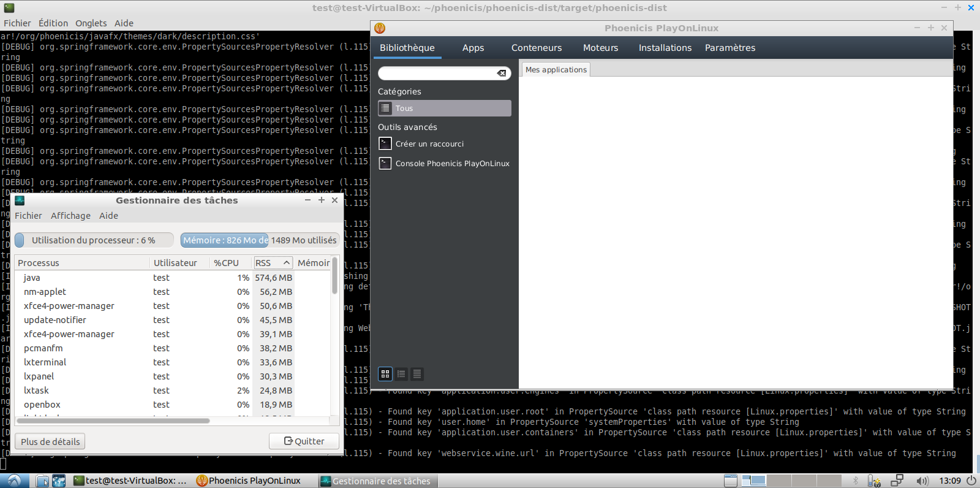Select the java process row
This screenshot has height=488, width=980.
click(x=173, y=278)
